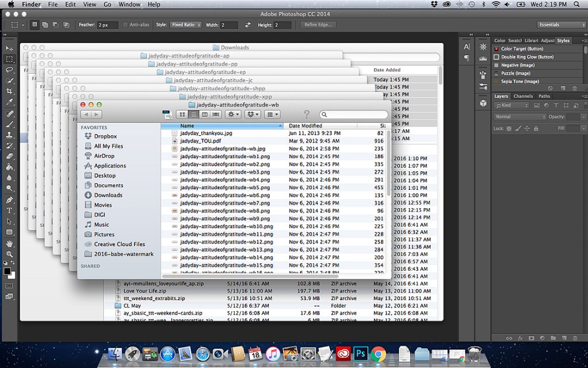Screen dimensions: 588x368
Task: Toggle lock image pixels brush icon
Action: [518, 128]
